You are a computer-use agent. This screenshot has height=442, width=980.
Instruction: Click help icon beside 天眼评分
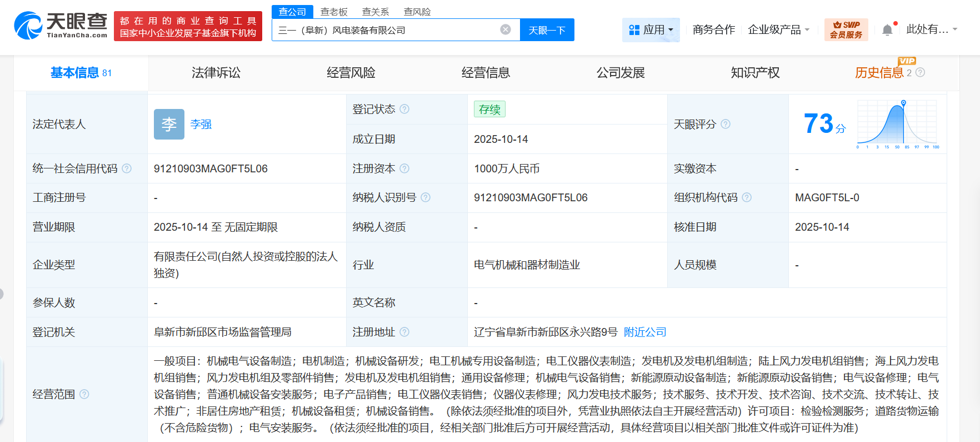tap(726, 124)
